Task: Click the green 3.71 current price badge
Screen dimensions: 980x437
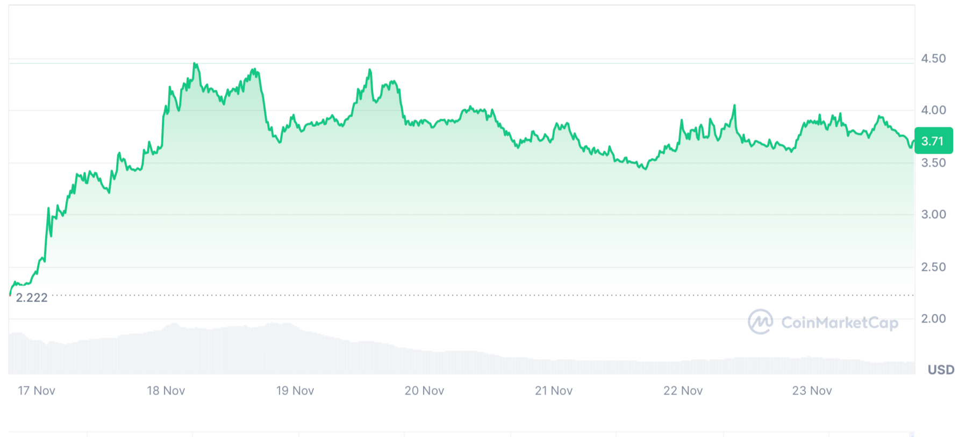Action: click(933, 141)
